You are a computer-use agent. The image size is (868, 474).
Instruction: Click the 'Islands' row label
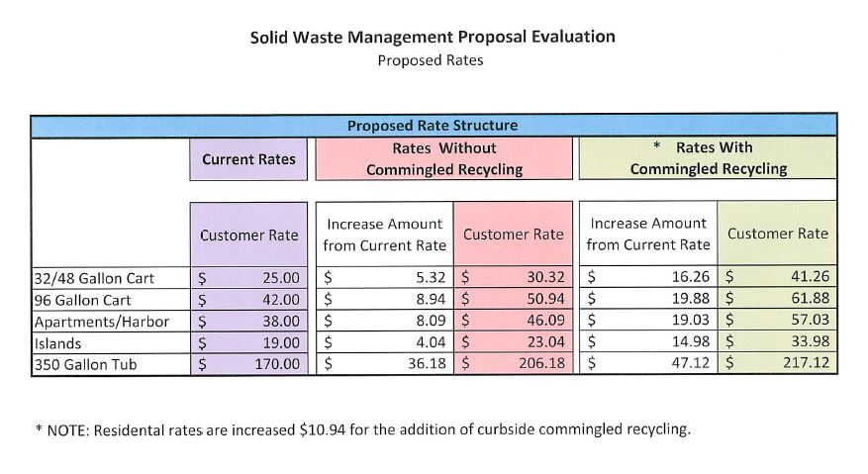(x=57, y=342)
